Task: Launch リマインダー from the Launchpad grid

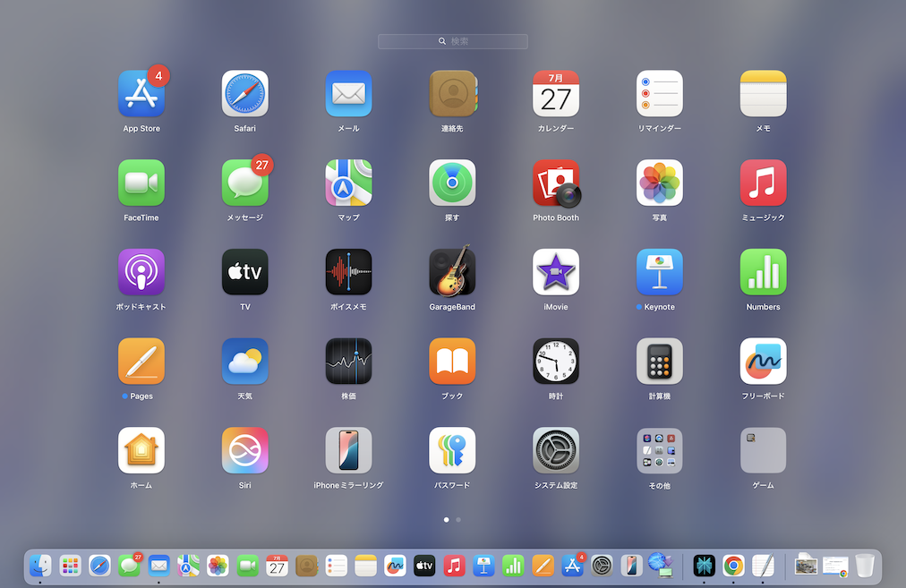Action: (x=659, y=94)
